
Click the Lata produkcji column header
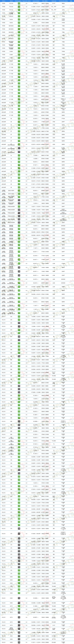click(x=36, y=1)
